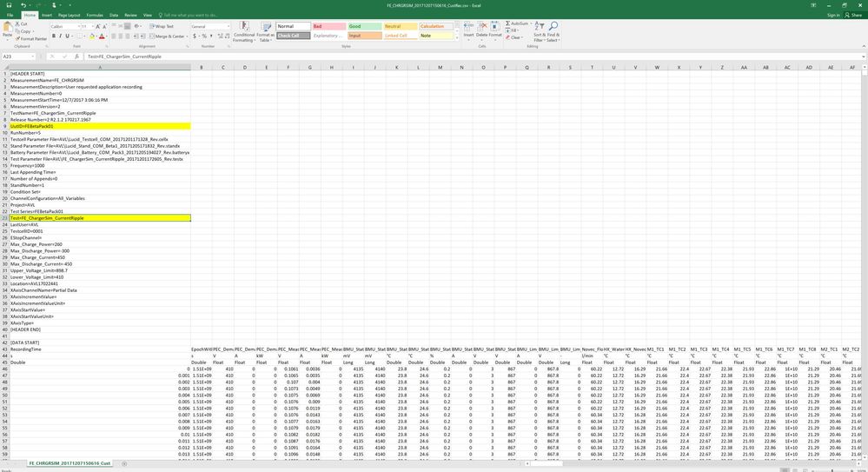Image resolution: width=868 pixels, height=472 pixels.
Task: Switch to the View tab
Action: pos(147,15)
